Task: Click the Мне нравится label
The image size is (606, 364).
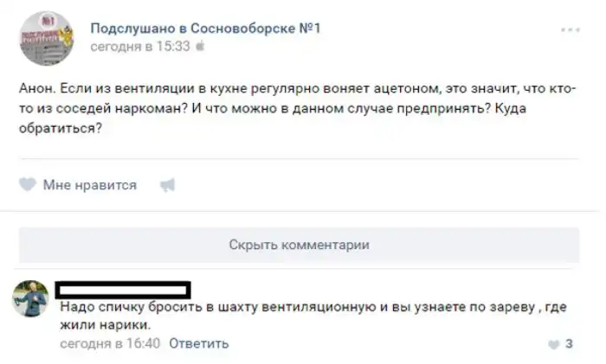Action: (x=89, y=184)
